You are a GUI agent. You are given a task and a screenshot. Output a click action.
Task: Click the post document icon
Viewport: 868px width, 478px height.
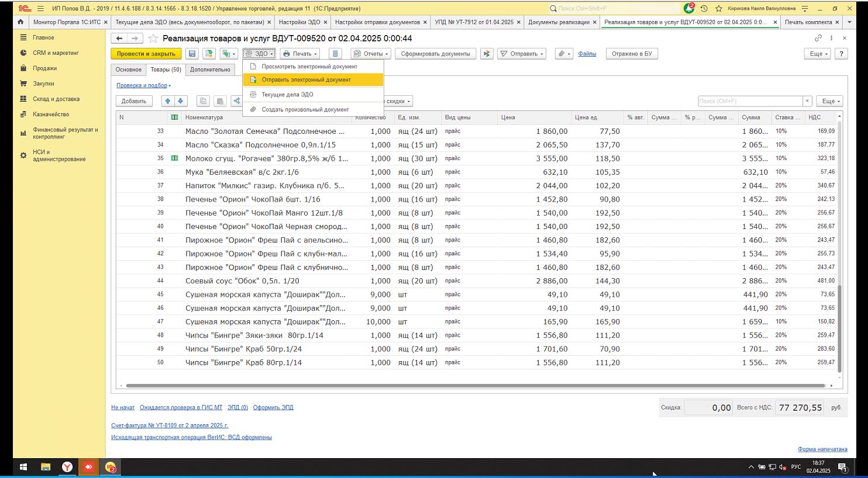209,54
